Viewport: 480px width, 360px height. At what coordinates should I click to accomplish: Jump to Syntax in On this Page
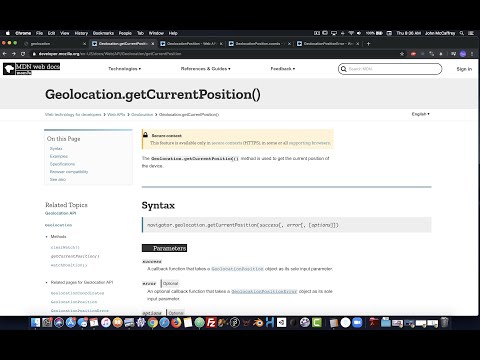coord(56,149)
